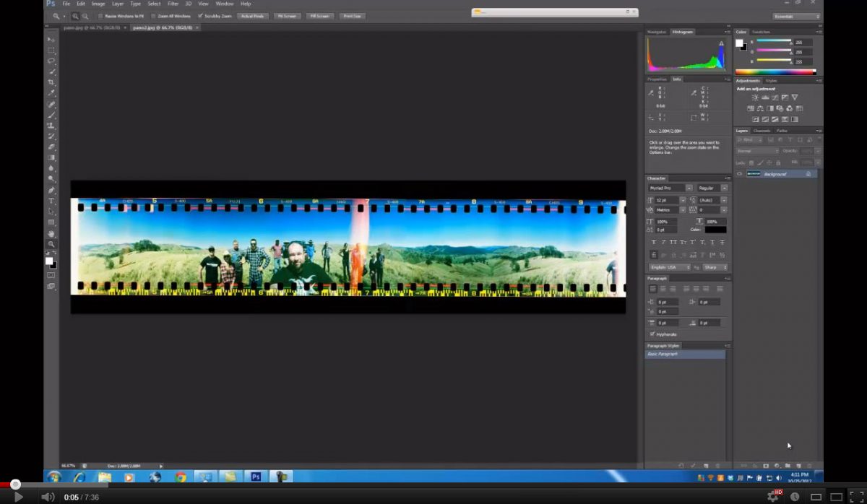Viewport: 867px width, 504px height.
Task: Click the Print Size button
Action: (352, 16)
